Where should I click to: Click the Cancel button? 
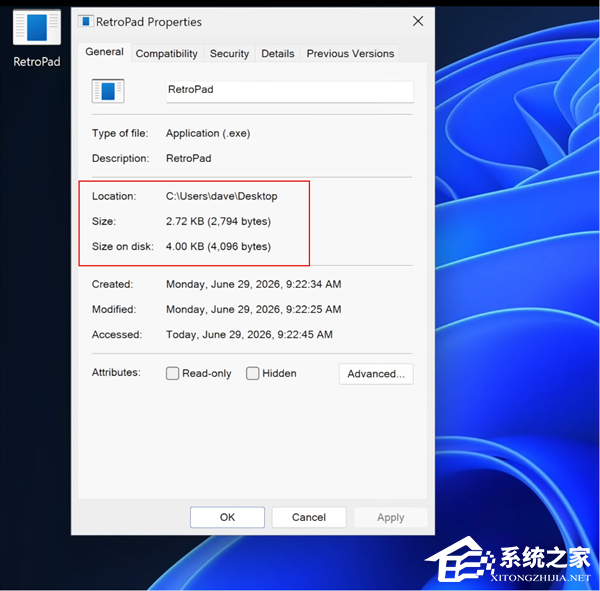pyautogui.click(x=309, y=517)
